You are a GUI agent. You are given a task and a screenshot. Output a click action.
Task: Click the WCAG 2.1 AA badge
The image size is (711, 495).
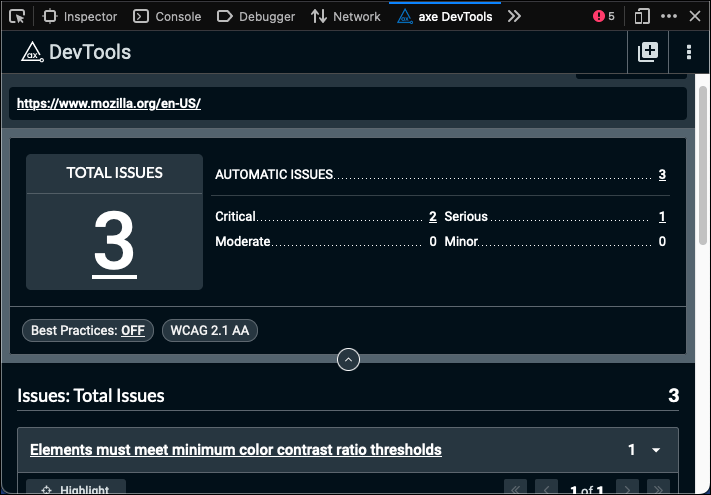pos(210,330)
